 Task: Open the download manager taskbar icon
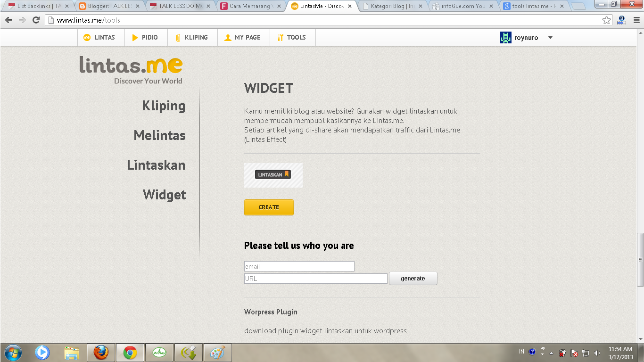189,353
